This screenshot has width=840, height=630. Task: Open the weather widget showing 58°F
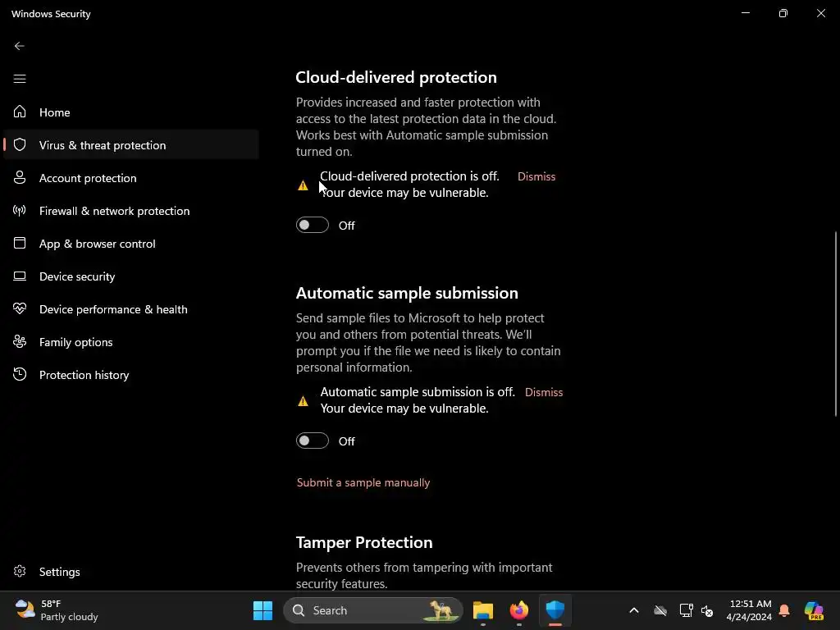[x=57, y=610]
